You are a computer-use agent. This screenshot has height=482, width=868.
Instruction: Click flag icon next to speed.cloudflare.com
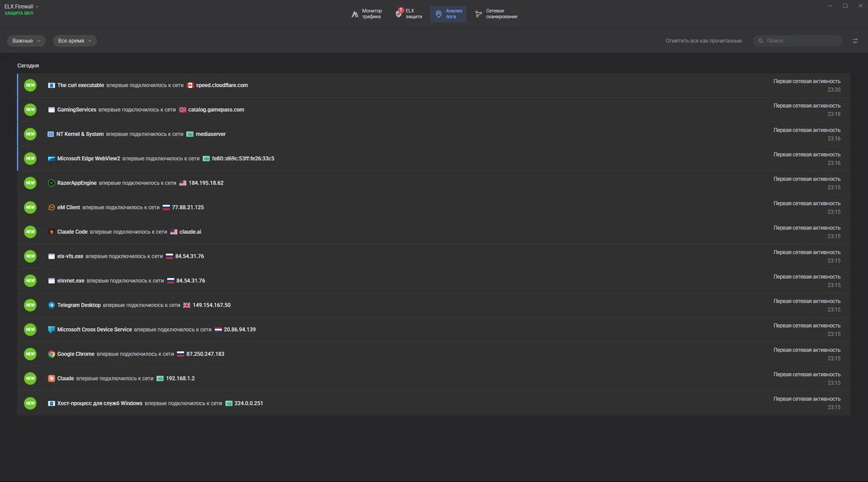pos(190,85)
